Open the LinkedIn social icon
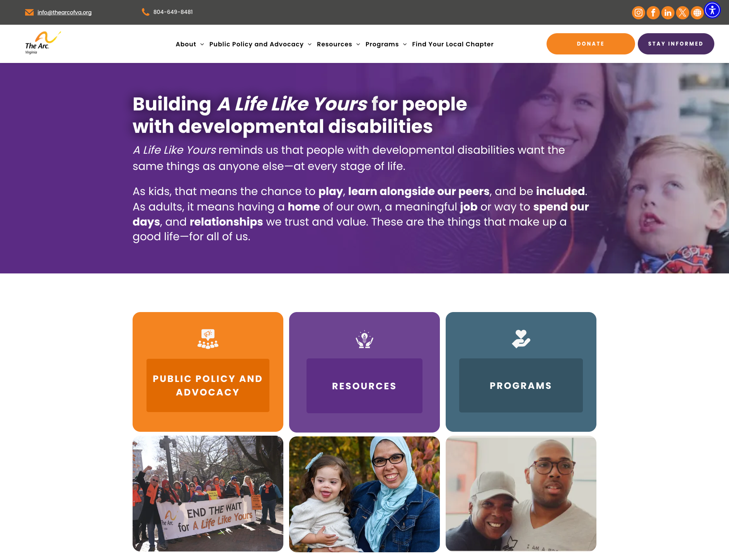Screen dimensions: 729x560 [668, 13]
